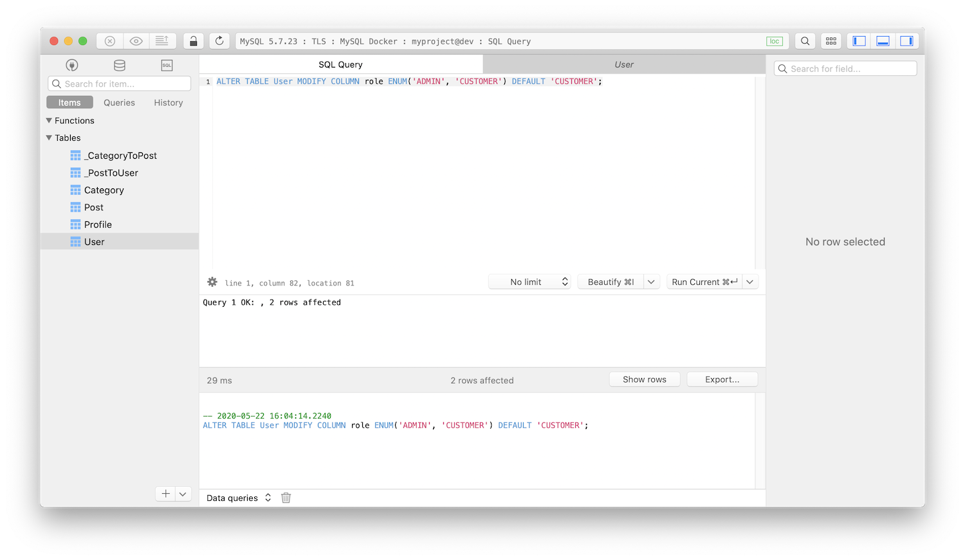Click the Export button

pos(722,379)
